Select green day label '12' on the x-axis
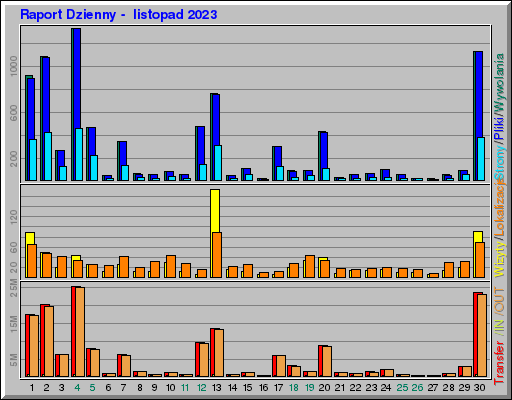 pos(201,388)
